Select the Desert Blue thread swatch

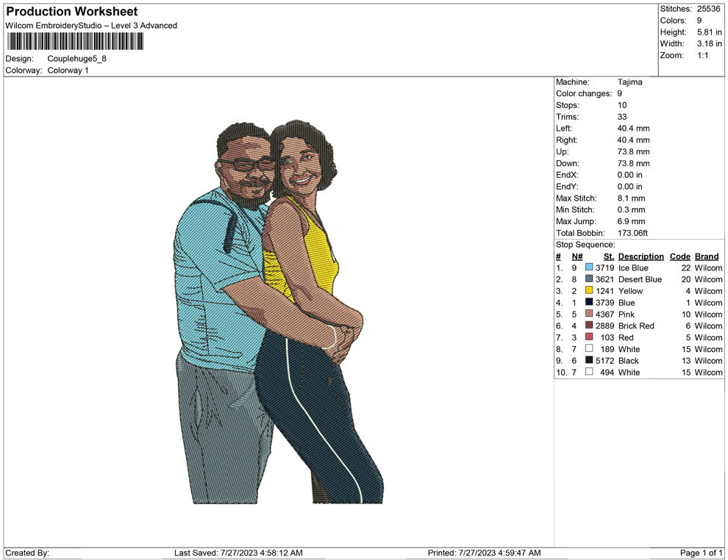coord(589,279)
